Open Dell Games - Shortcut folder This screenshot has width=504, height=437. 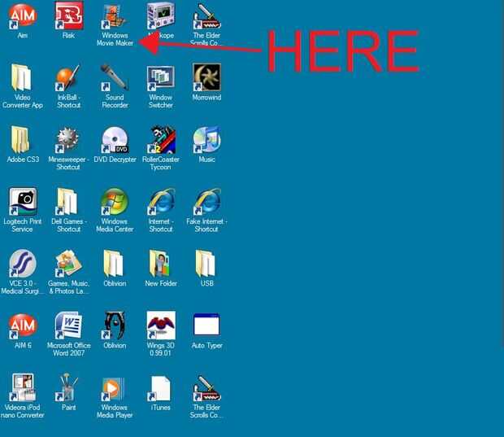pyautogui.click(x=67, y=202)
